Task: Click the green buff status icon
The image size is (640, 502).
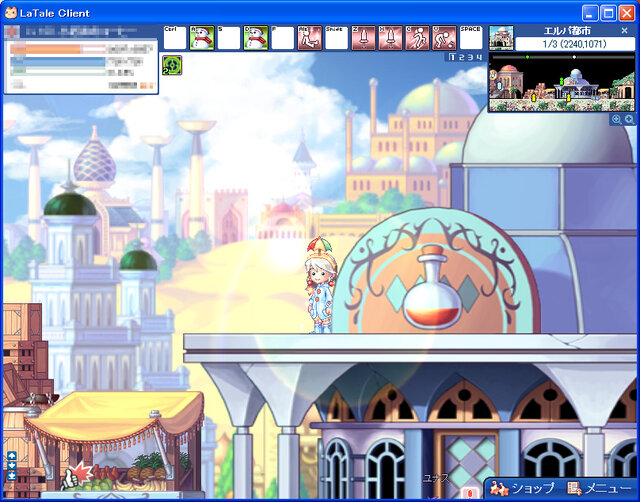Action: tap(172, 66)
